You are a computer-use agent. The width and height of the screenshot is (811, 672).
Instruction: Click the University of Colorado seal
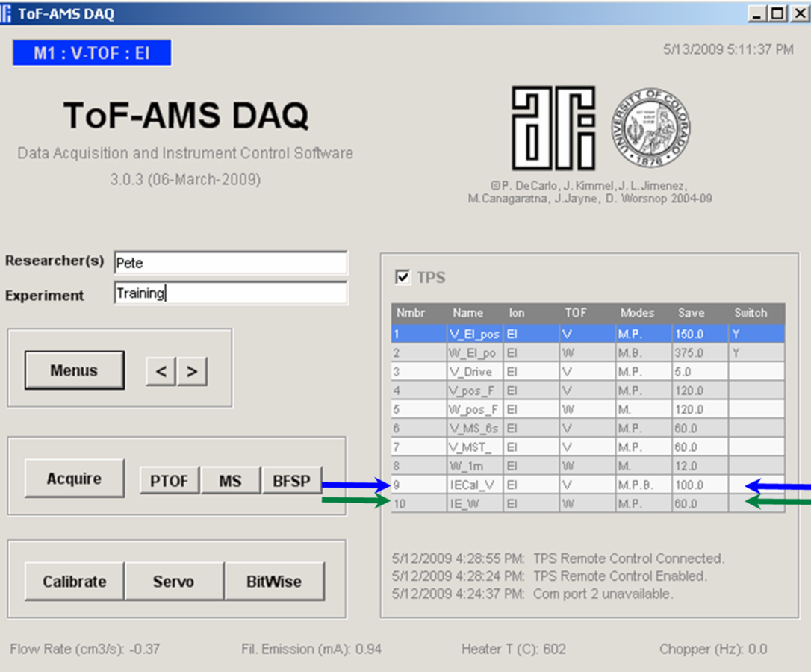[x=650, y=128]
